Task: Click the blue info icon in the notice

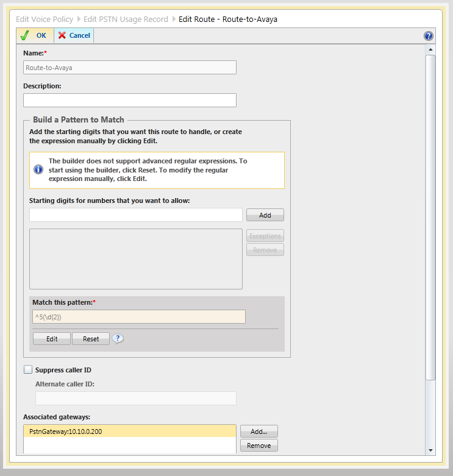Action: (38, 169)
